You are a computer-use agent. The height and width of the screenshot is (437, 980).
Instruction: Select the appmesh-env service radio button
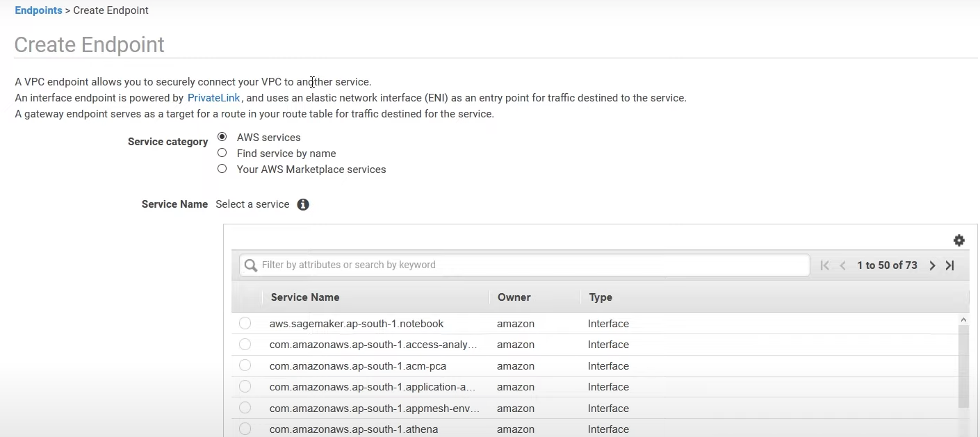point(245,408)
